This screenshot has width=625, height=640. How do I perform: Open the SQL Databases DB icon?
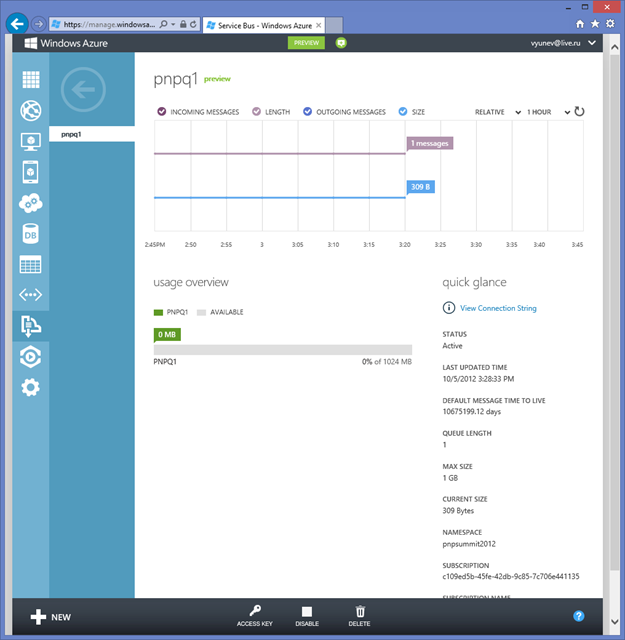31,234
